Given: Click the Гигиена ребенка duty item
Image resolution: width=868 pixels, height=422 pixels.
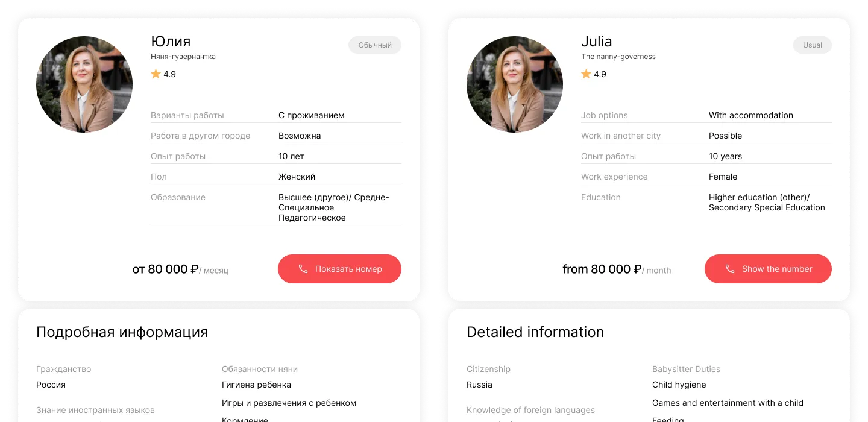Looking at the screenshot, I should [256, 385].
